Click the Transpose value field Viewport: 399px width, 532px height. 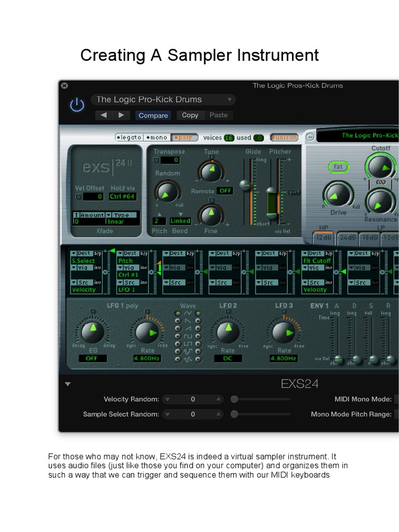click(x=170, y=160)
